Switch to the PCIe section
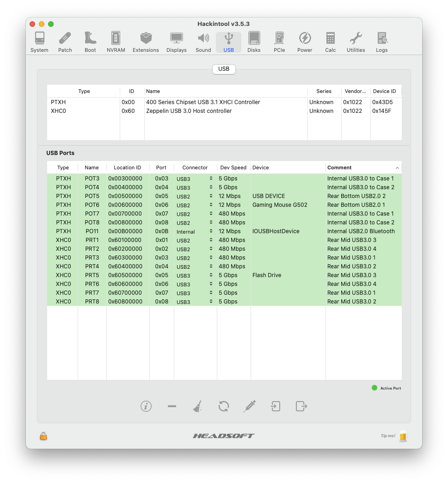Image resolution: width=448 pixels, height=483 pixels. click(279, 42)
